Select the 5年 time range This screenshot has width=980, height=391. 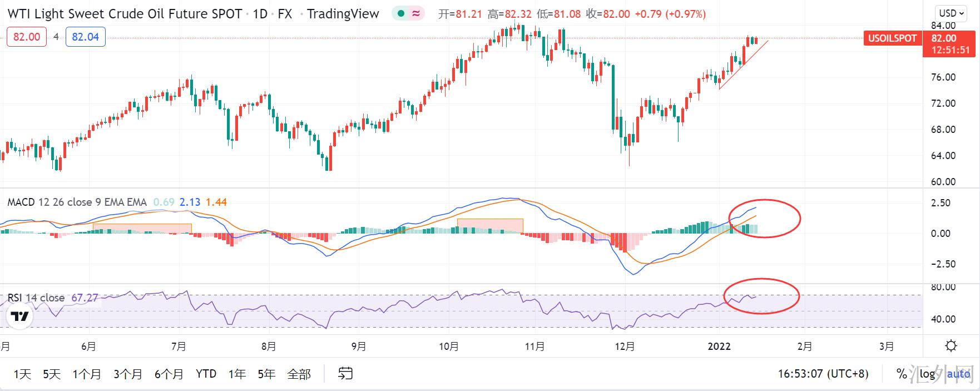tap(266, 374)
